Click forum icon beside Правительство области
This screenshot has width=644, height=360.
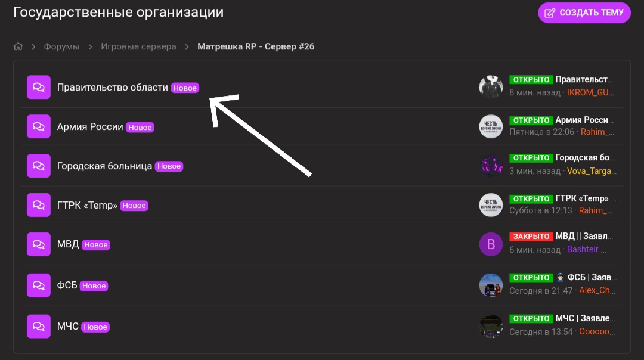tap(39, 87)
